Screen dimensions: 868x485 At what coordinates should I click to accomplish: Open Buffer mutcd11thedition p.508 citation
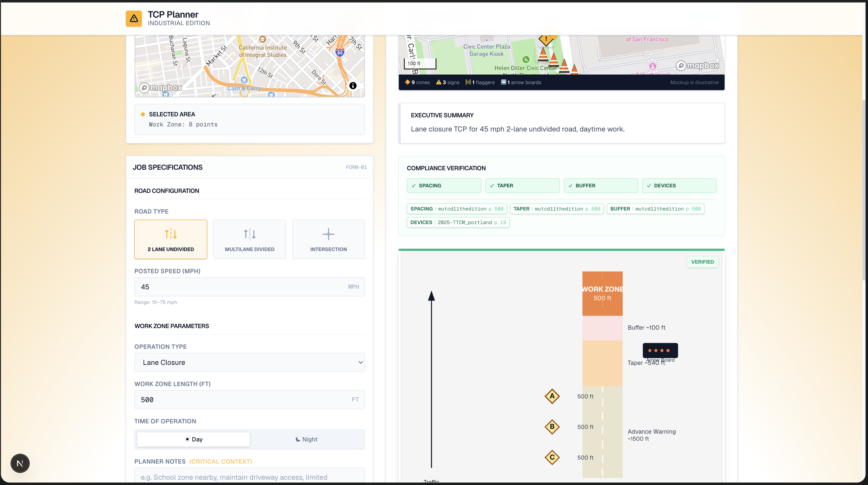click(655, 209)
